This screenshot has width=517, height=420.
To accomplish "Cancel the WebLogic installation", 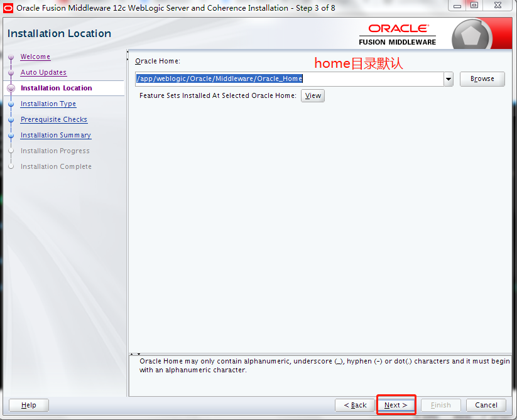I will point(486,405).
